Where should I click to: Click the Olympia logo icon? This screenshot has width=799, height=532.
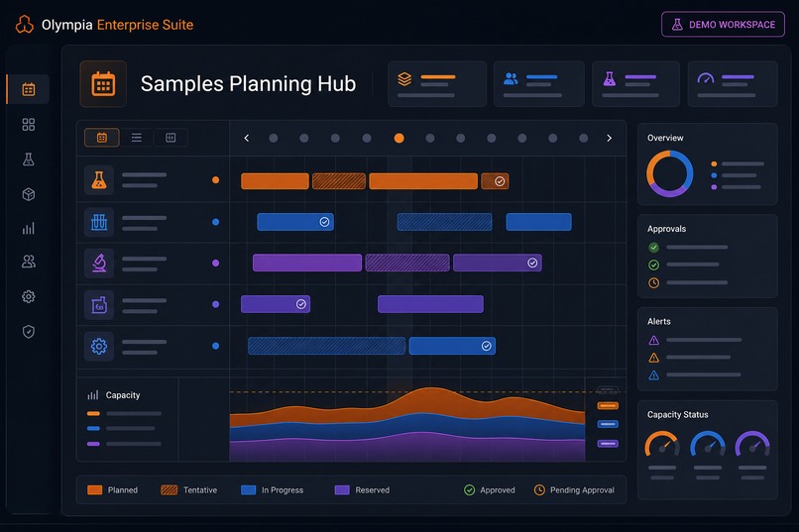click(x=25, y=24)
